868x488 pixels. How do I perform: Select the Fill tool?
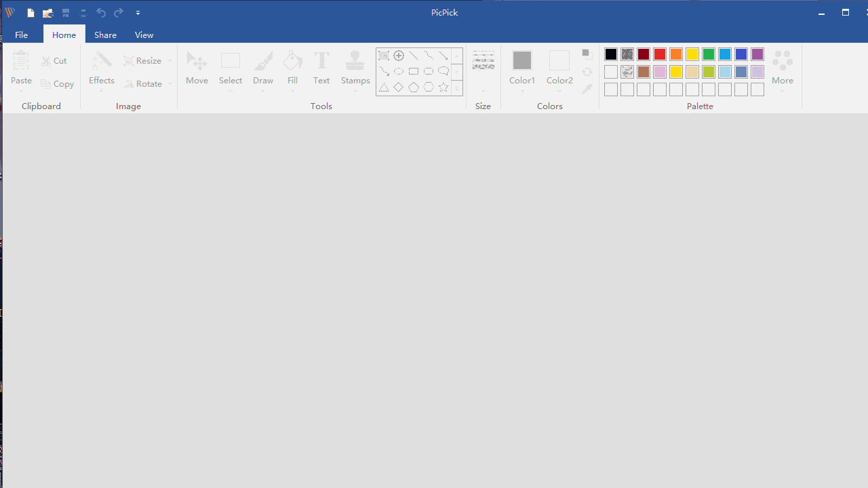tap(292, 68)
